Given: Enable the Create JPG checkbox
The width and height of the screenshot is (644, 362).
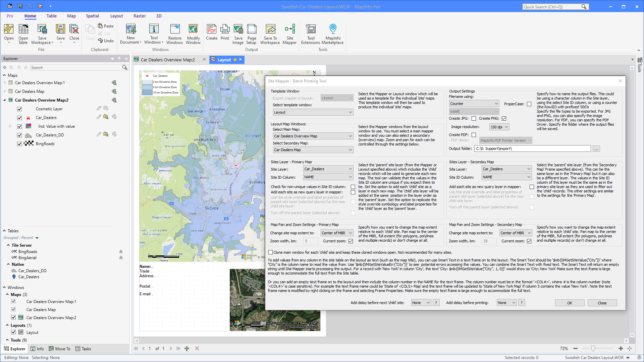Looking at the screenshot, I should coord(474,118).
